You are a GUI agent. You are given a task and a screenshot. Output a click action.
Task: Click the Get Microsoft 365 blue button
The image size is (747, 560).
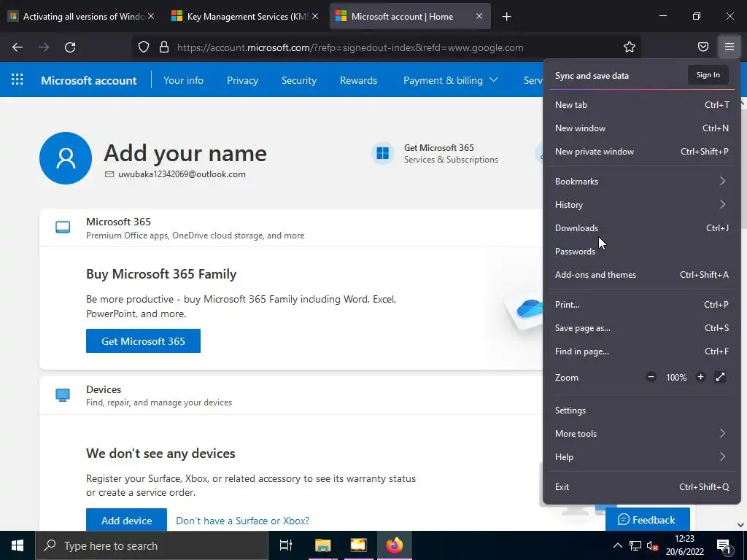[x=144, y=341]
